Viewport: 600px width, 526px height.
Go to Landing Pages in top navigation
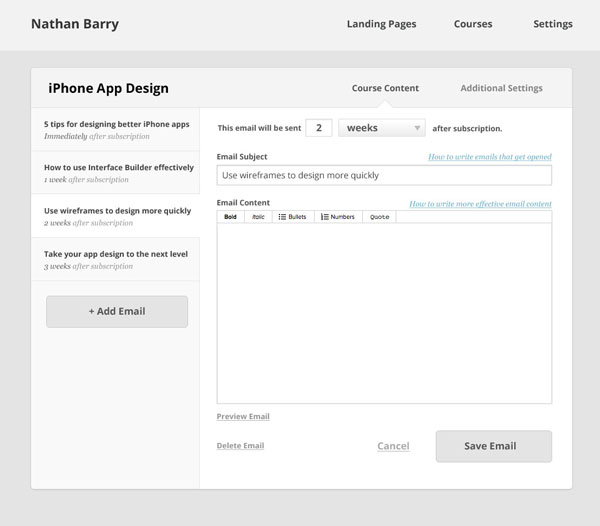coord(381,24)
